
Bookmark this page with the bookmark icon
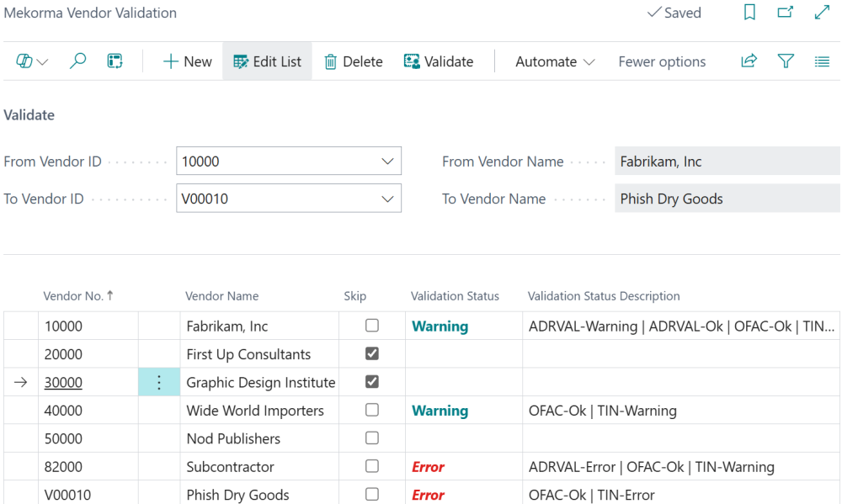[x=749, y=13]
